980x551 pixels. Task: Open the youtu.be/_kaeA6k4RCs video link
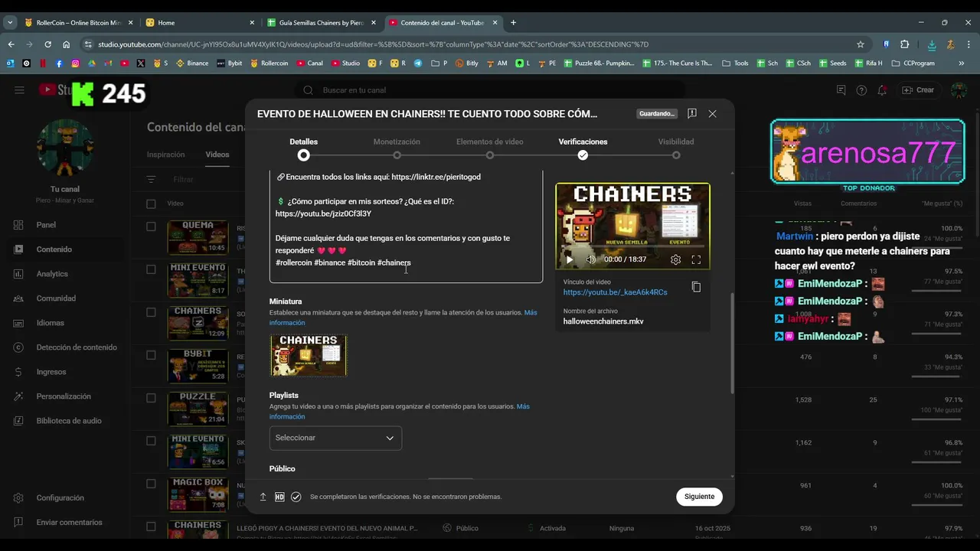(615, 292)
